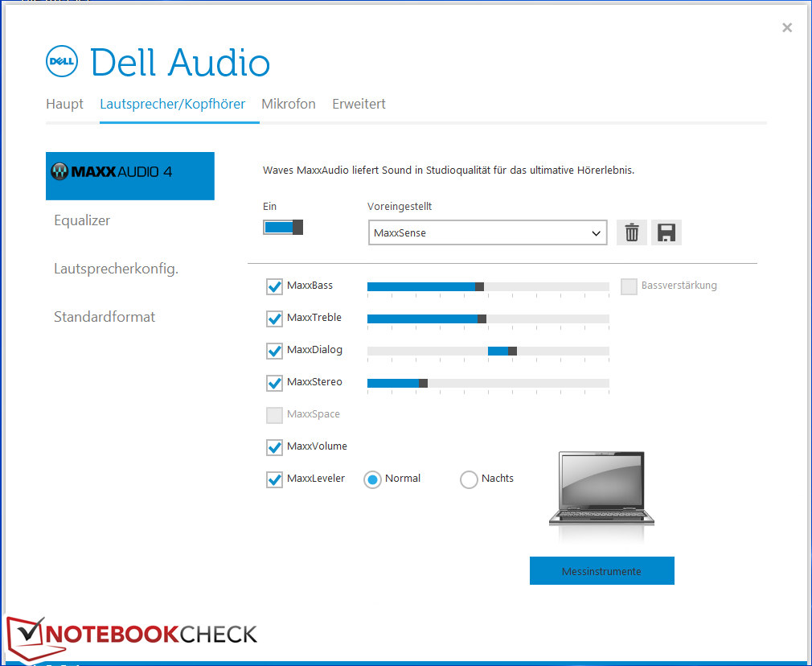Check the disabled MaxxSpace checkbox
The image size is (812, 666).
(274, 414)
